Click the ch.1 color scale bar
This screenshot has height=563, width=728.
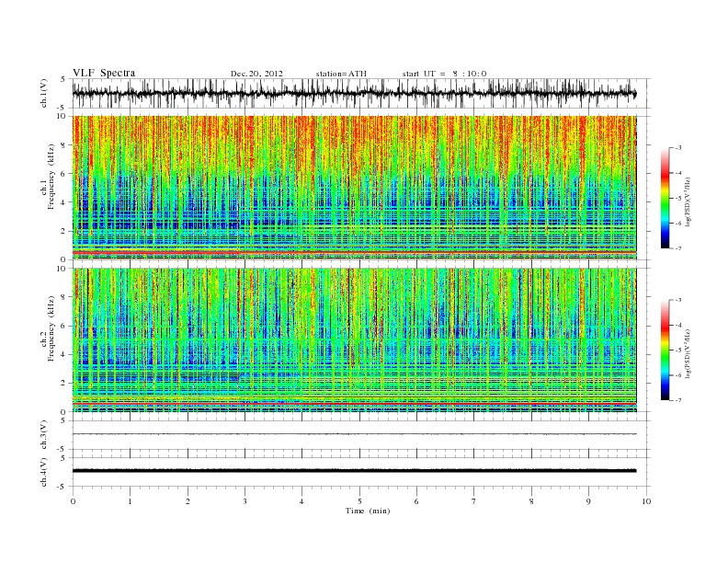click(x=665, y=199)
